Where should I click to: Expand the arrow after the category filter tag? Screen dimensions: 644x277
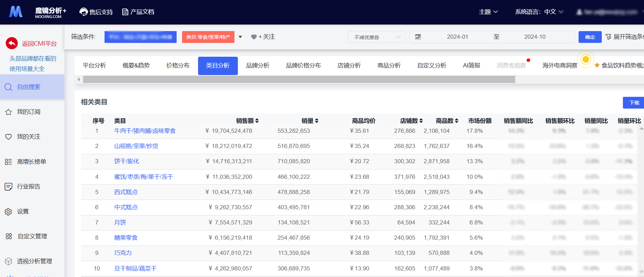(240, 37)
